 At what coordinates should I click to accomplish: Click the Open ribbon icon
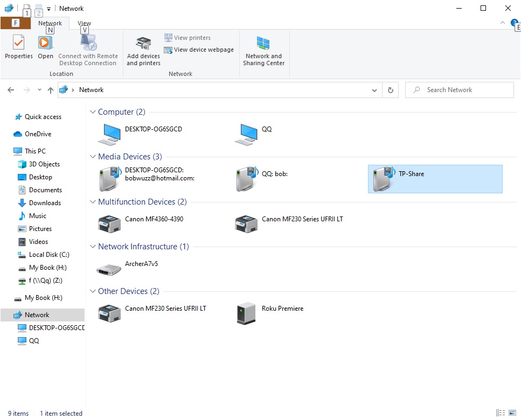[45, 47]
